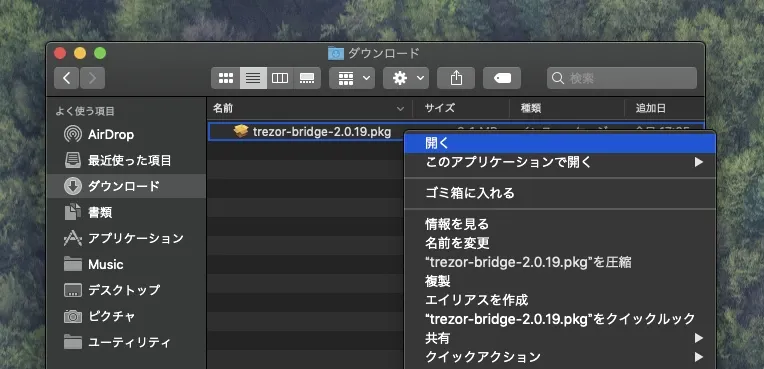The height and width of the screenshot is (369, 764).
Task: Open the group-by arrangement dropdown
Action: point(352,78)
